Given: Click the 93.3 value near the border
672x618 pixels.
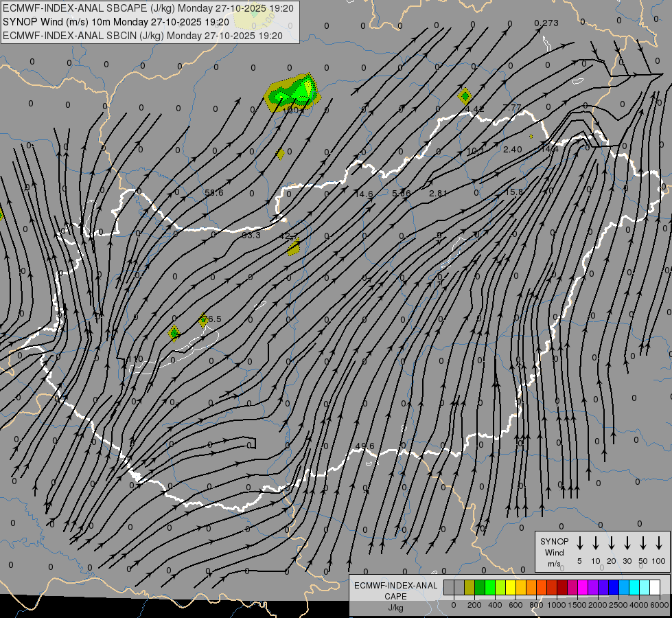Looking at the screenshot, I should [251, 235].
